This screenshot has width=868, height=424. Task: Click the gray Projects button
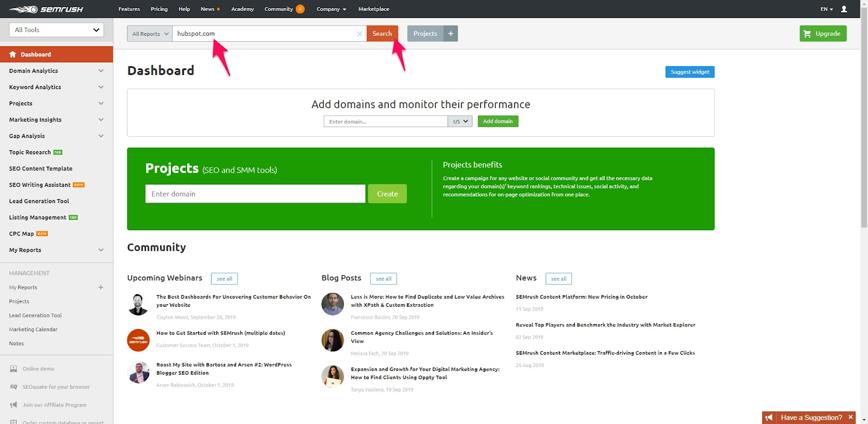click(x=425, y=34)
